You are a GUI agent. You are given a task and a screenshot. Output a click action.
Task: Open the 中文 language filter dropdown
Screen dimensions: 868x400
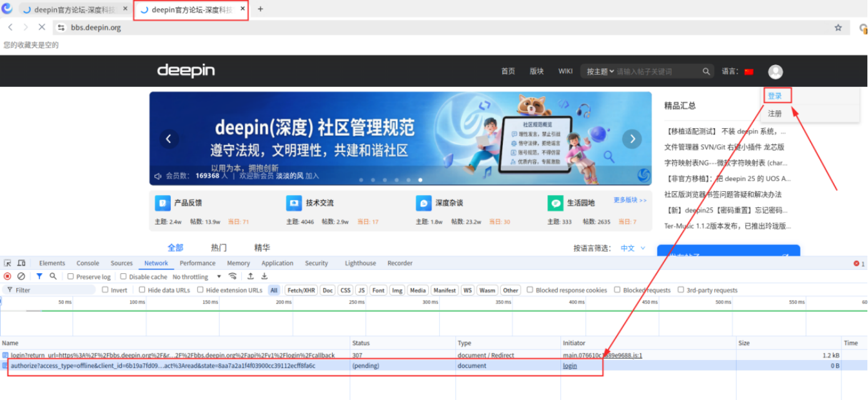tap(633, 248)
